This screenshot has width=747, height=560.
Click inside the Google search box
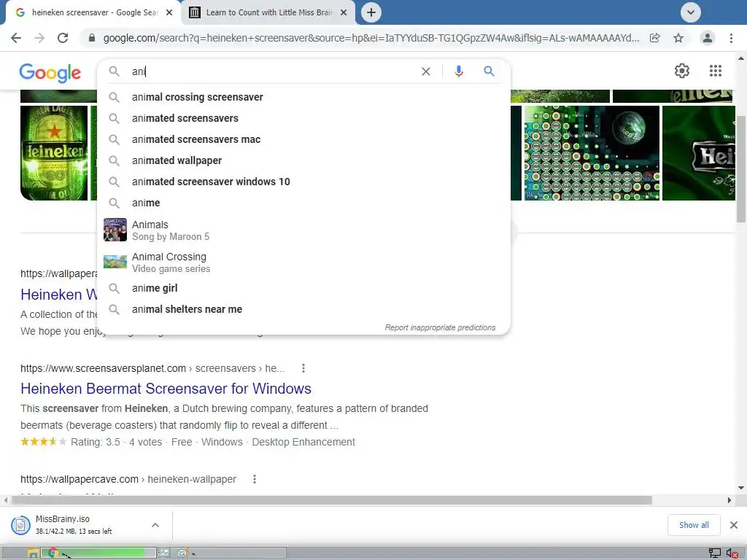point(271,71)
